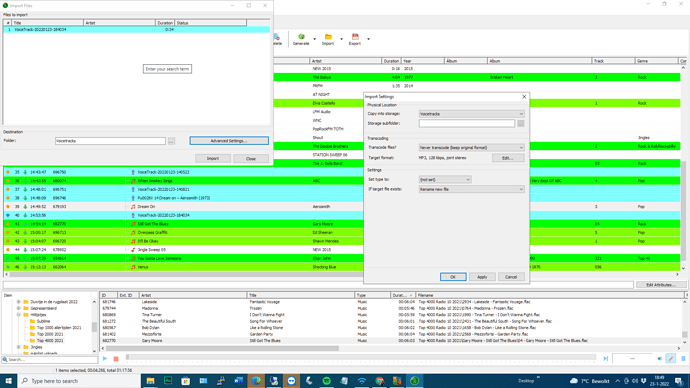The width and height of the screenshot is (690, 388).
Task: Click the list icon beside the pencil
Action: (x=683, y=359)
